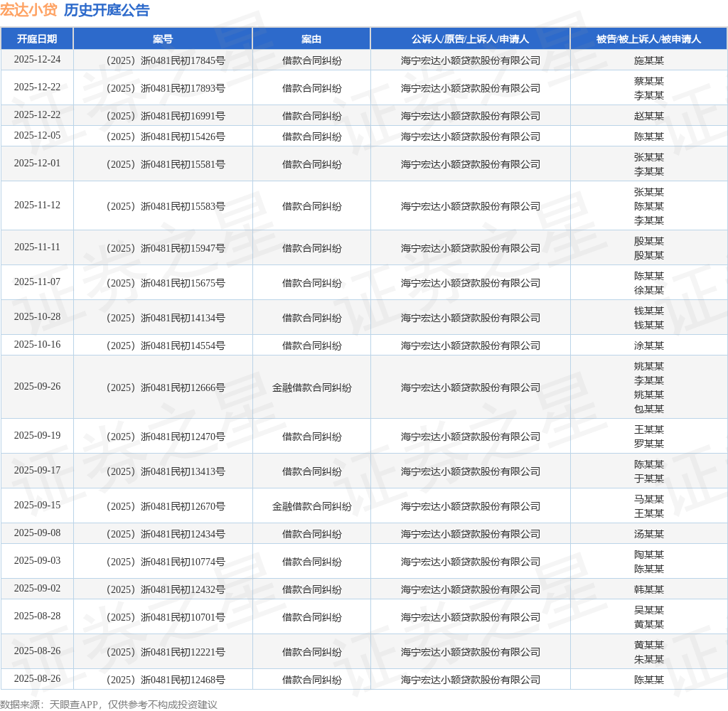Click defendant name 韩某某
The height and width of the screenshot is (711, 728).
click(648, 589)
